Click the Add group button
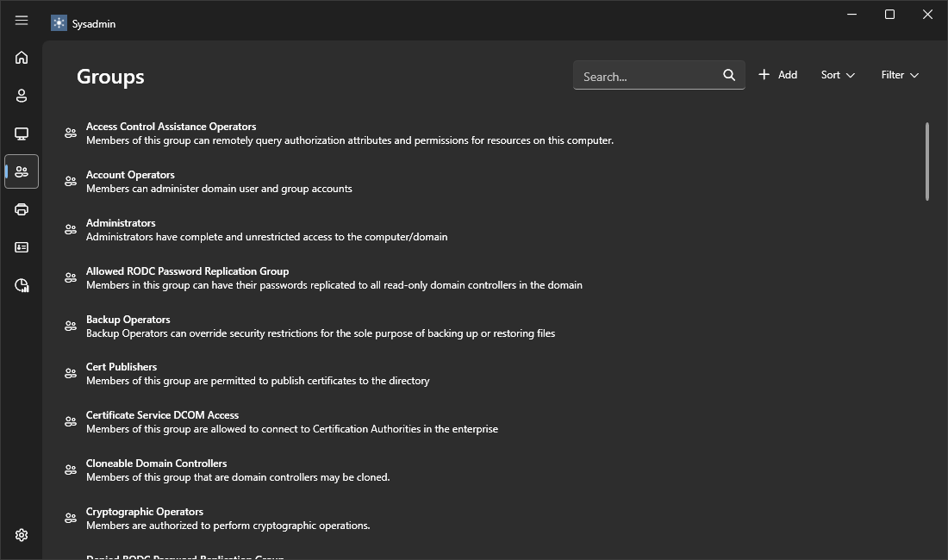The width and height of the screenshot is (948, 560). (777, 75)
